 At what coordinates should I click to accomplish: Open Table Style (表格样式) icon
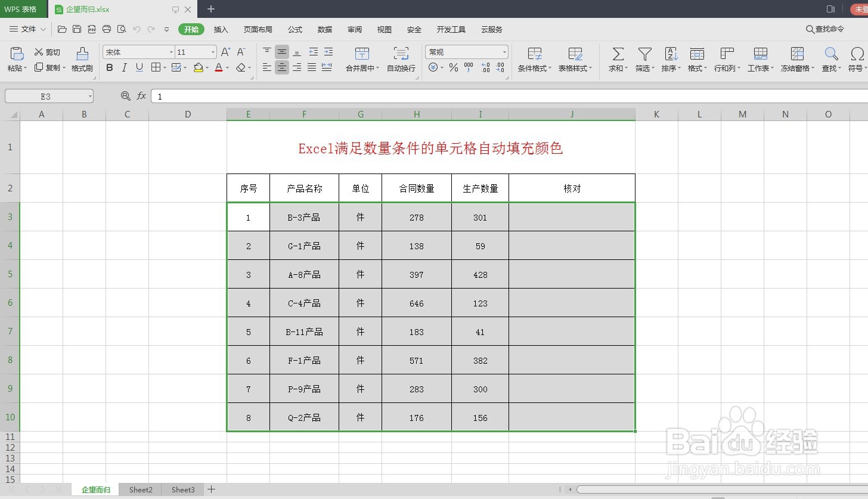click(x=575, y=54)
